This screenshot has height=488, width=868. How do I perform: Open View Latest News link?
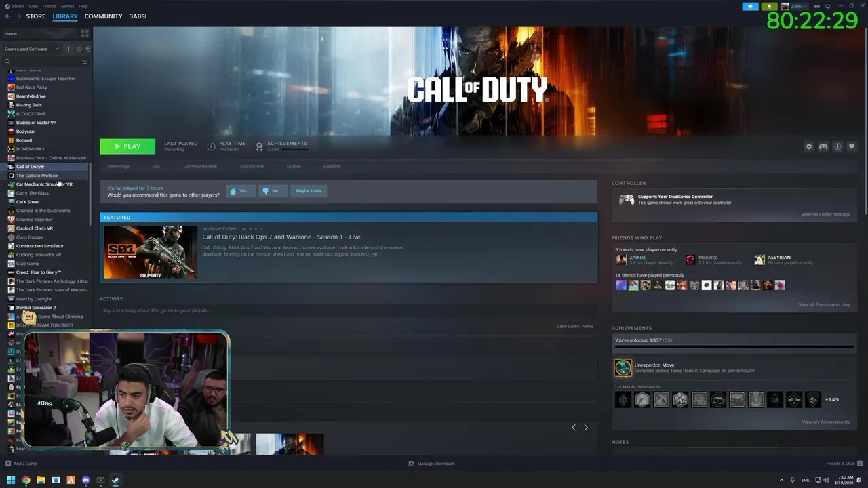pyautogui.click(x=575, y=326)
